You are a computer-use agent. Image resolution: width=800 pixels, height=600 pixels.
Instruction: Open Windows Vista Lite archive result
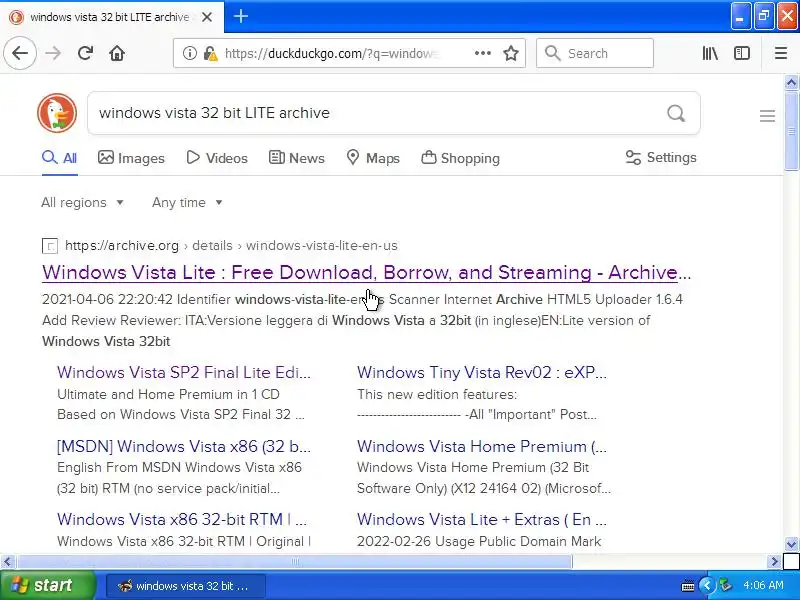(x=366, y=272)
